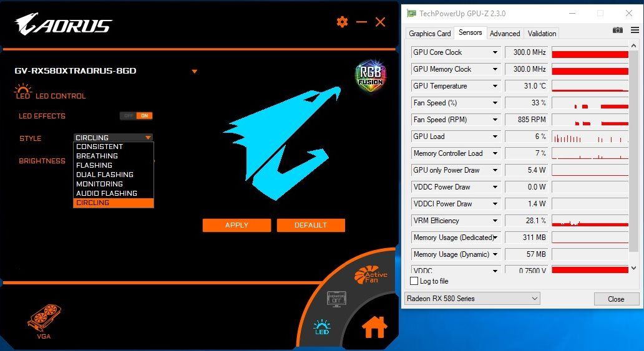This screenshot has width=644, height=351.
Task: Click the DEFAULT button
Action: [311, 225]
